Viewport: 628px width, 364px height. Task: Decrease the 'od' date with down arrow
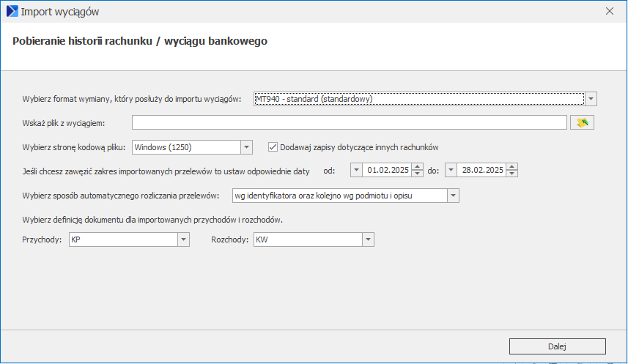pos(418,174)
